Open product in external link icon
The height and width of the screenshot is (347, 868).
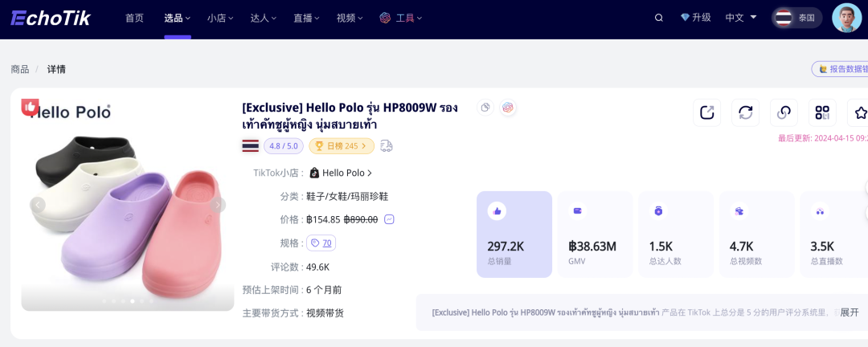click(707, 113)
